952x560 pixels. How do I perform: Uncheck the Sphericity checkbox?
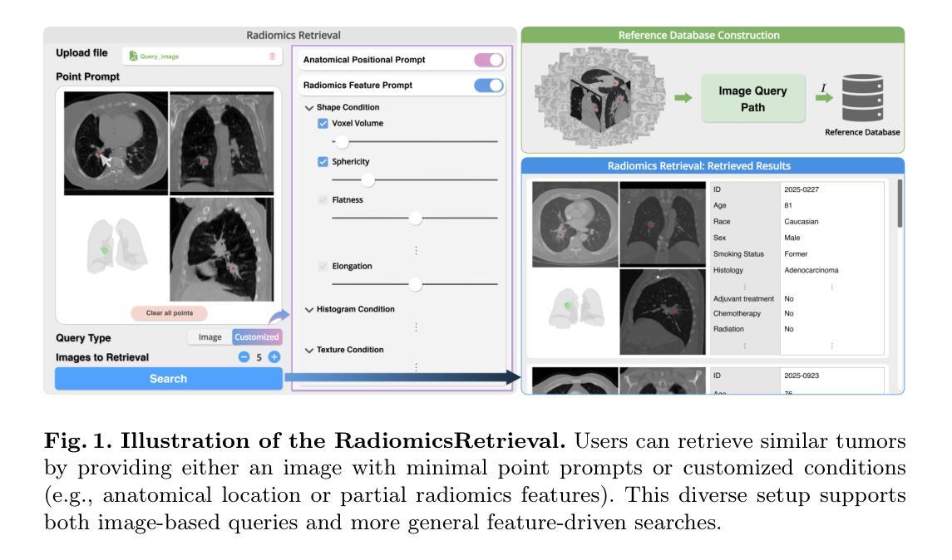323,161
